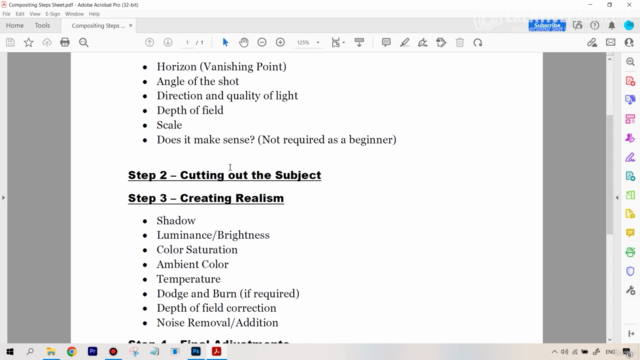Zoom out with the minus circle
This screenshot has width=640, height=360.
(x=262, y=42)
